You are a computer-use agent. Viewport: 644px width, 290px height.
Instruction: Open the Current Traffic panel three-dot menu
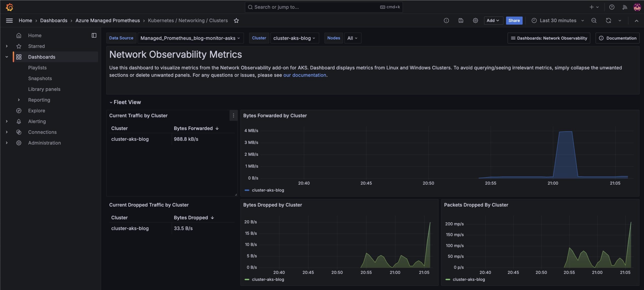(x=233, y=115)
